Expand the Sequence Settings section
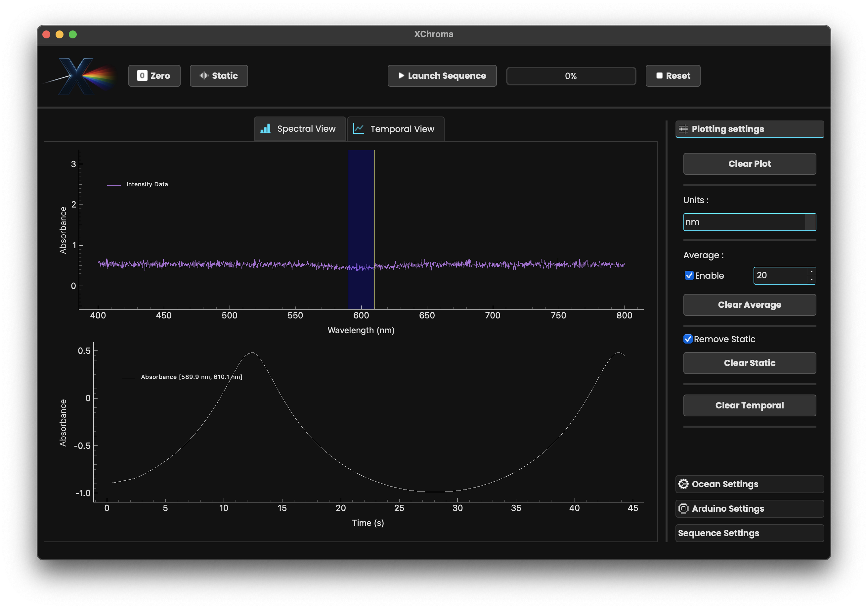The image size is (868, 609). 749,533
